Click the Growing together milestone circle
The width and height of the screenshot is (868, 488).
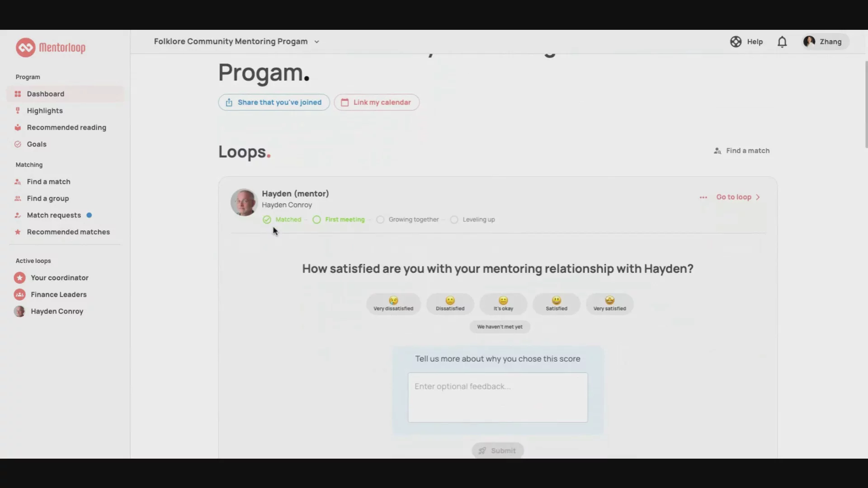380,220
